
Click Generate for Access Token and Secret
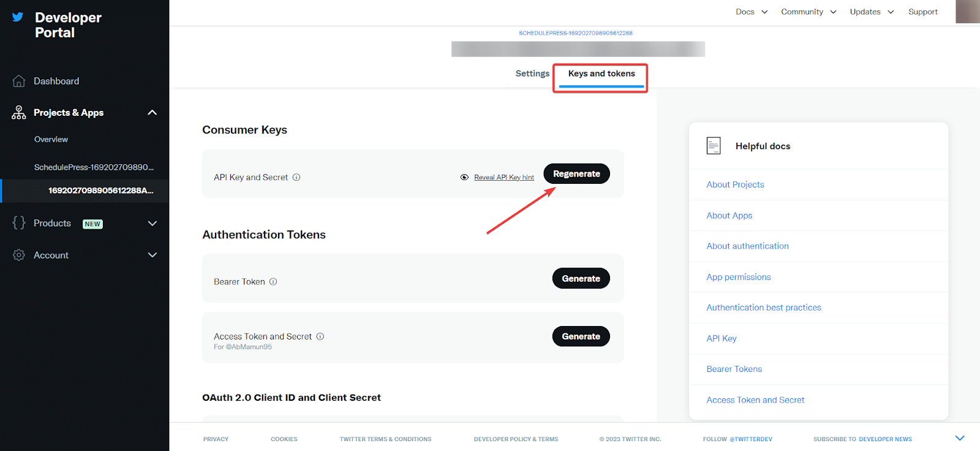tap(581, 336)
